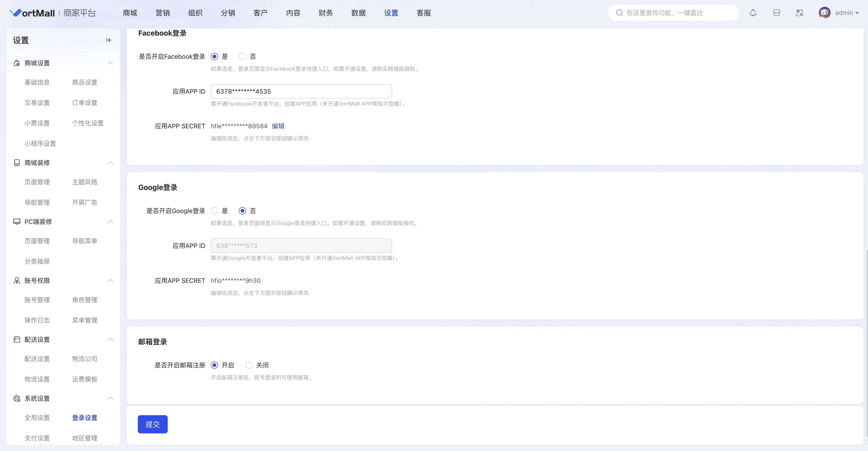
Task: Select 是 for Google登录
Action: tap(214, 211)
